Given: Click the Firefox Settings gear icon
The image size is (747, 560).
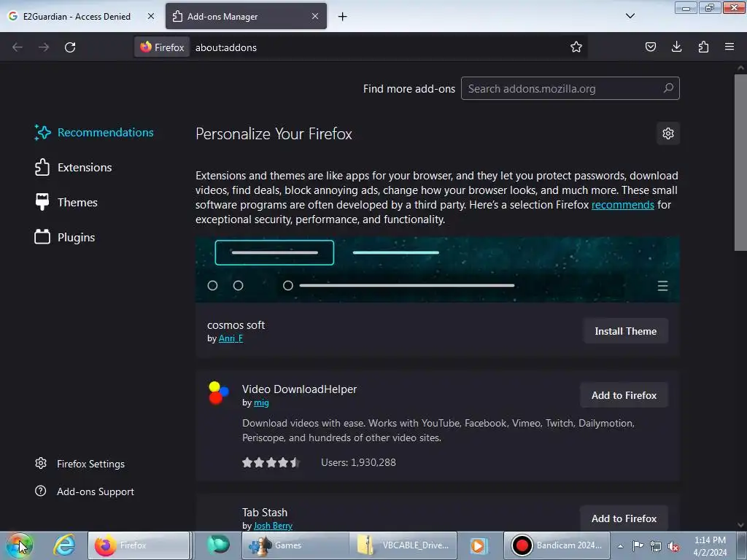Looking at the screenshot, I should pyautogui.click(x=41, y=463).
